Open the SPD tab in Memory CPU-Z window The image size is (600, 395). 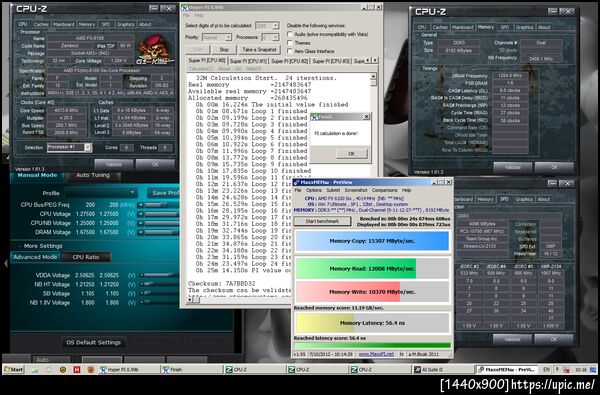pos(505,28)
